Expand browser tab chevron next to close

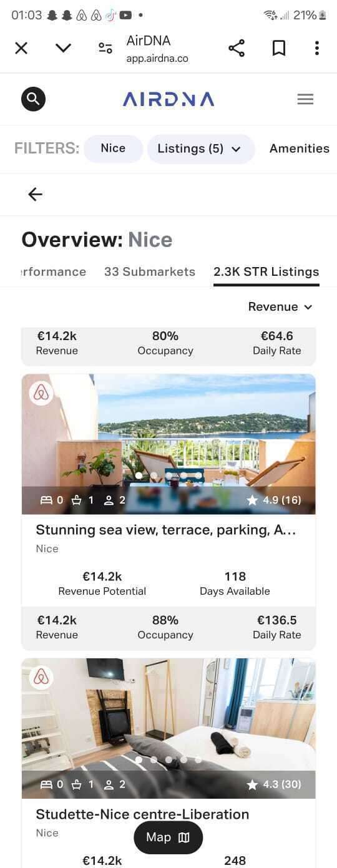pyautogui.click(x=63, y=48)
